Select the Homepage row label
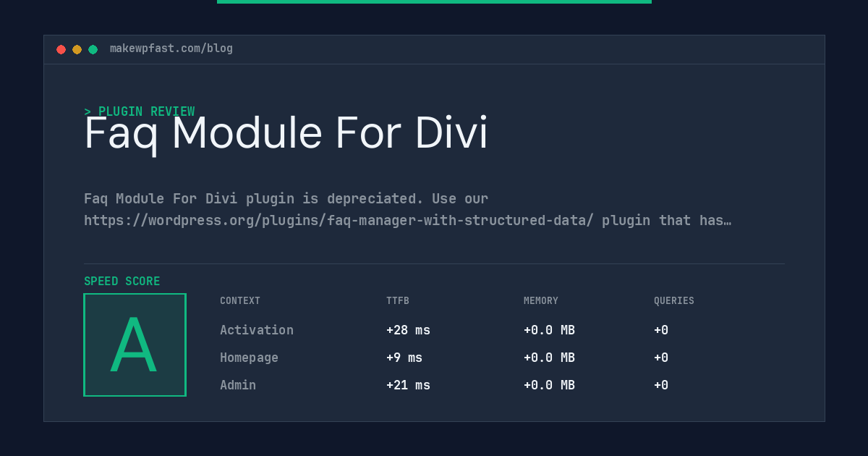This screenshot has height=456, width=868. pos(249,358)
